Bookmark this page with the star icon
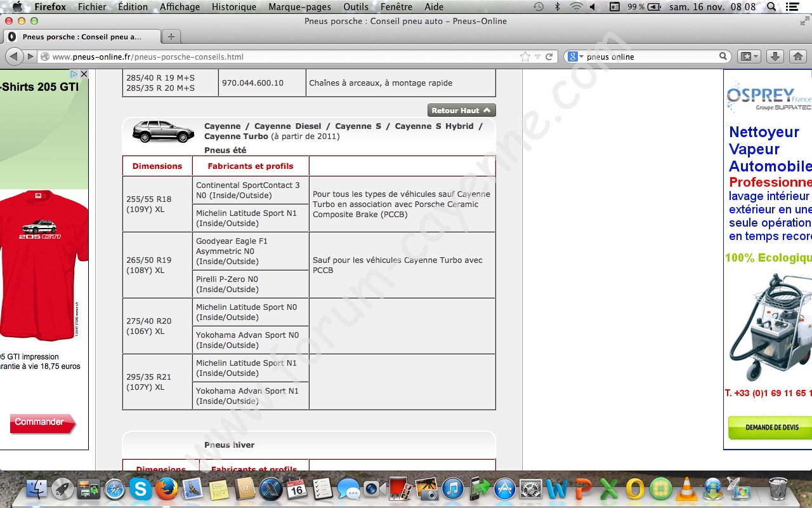This screenshot has height=508, width=812. (525, 57)
